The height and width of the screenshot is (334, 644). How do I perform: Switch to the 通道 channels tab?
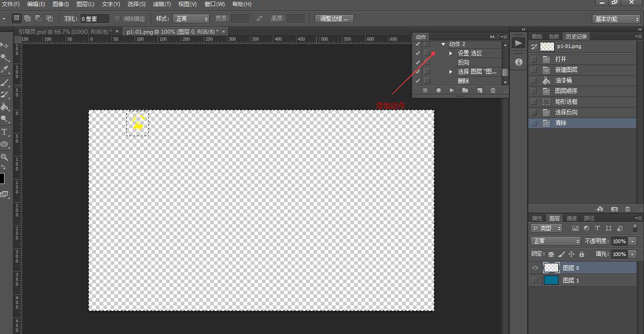[x=572, y=218]
